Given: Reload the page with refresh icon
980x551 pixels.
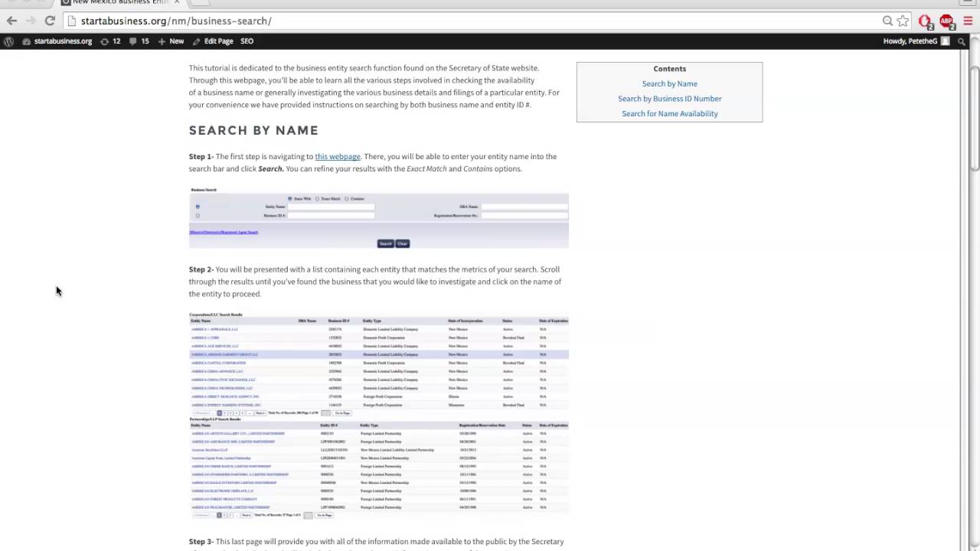Looking at the screenshot, I should (50, 21).
